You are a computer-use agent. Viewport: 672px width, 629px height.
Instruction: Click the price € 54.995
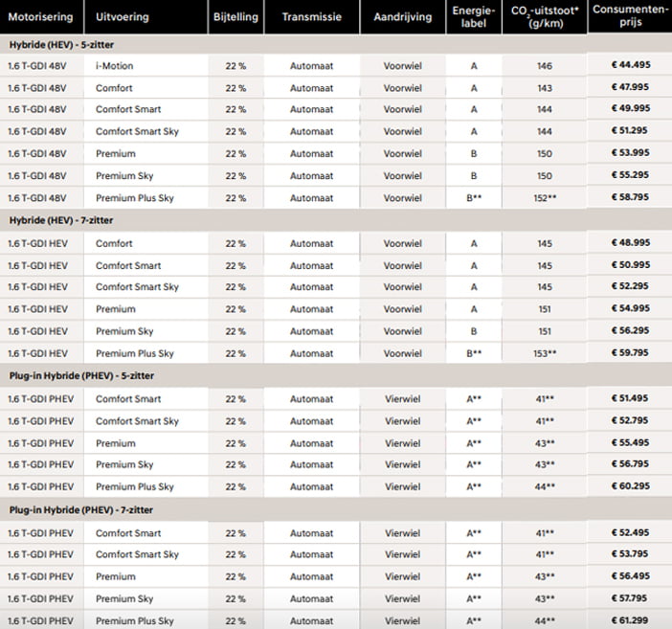point(631,308)
